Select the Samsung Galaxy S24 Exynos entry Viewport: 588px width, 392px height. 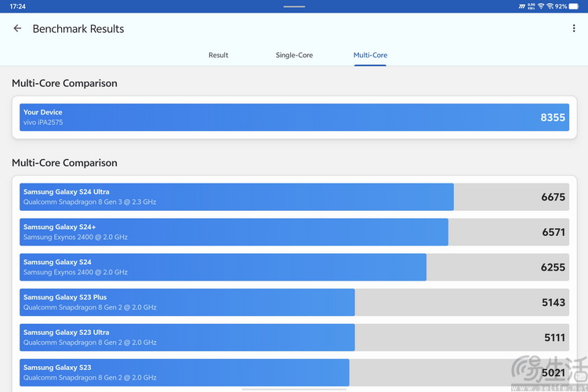click(x=294, y=267)
